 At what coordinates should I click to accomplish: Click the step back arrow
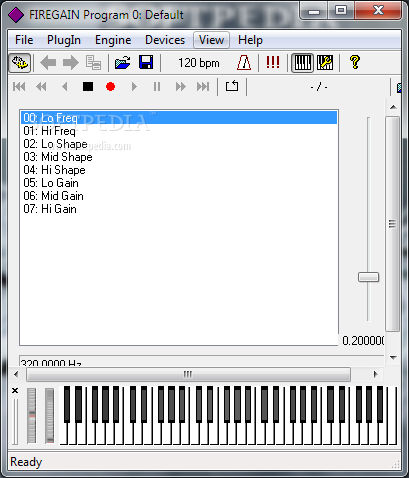pos(65,87)
